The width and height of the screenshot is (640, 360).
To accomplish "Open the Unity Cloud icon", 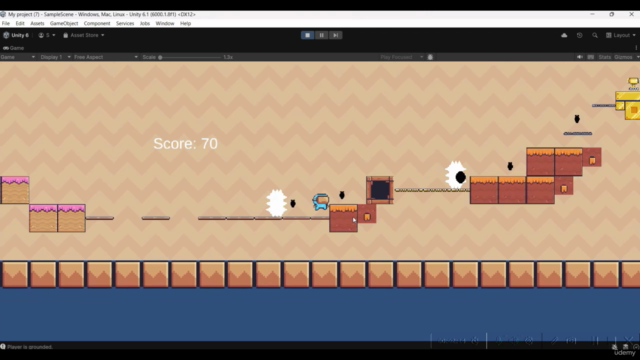I will 564,35.
